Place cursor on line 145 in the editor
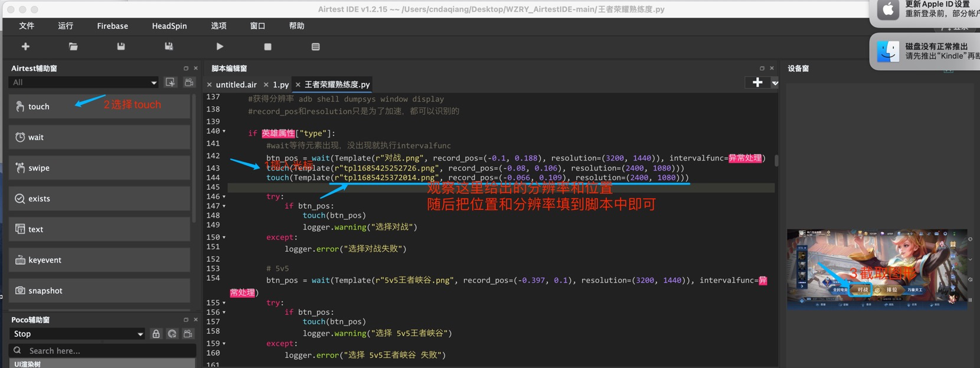 click(x=501, y=188)
